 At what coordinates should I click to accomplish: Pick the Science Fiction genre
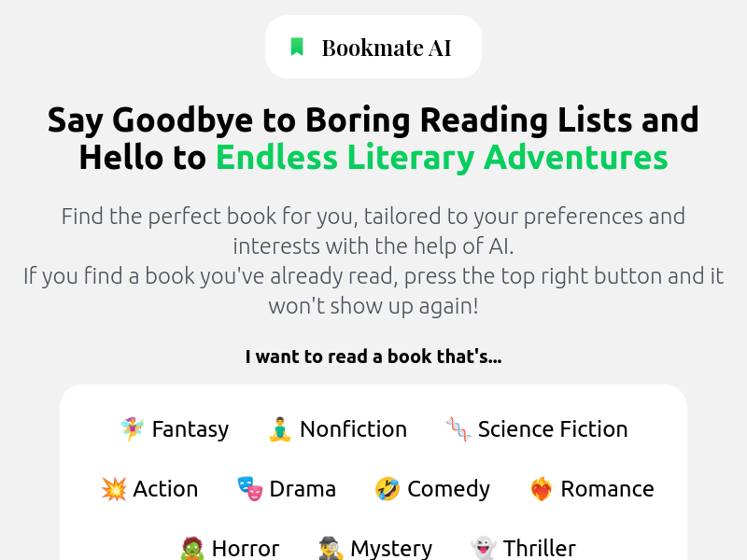[x=537, y=428]
